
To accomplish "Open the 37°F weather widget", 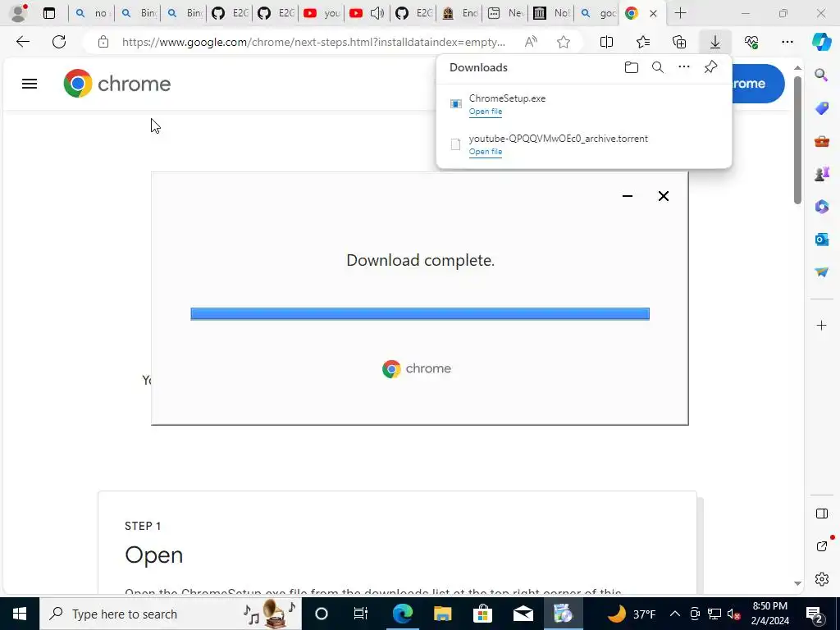I will click(632, 614).
